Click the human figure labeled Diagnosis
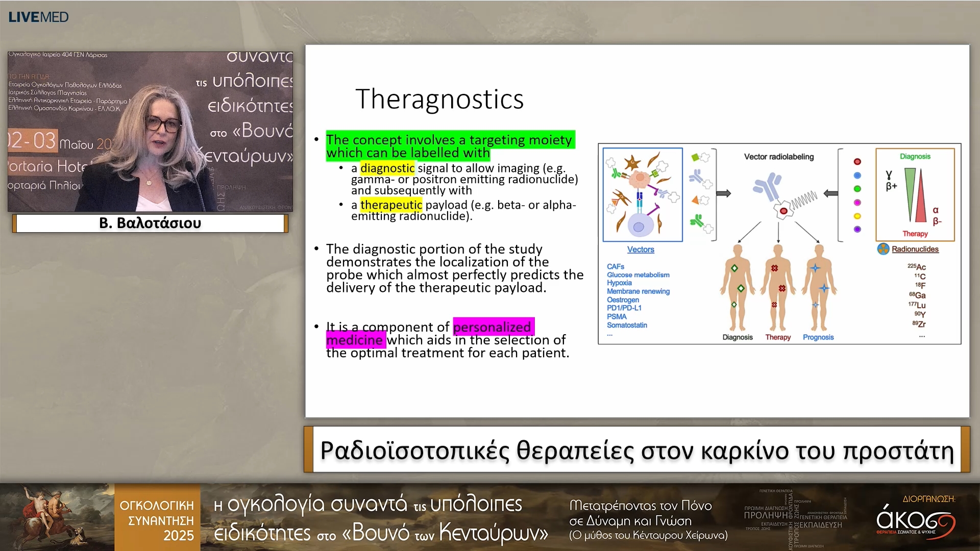The image size is (980, 551). point(738,288)
